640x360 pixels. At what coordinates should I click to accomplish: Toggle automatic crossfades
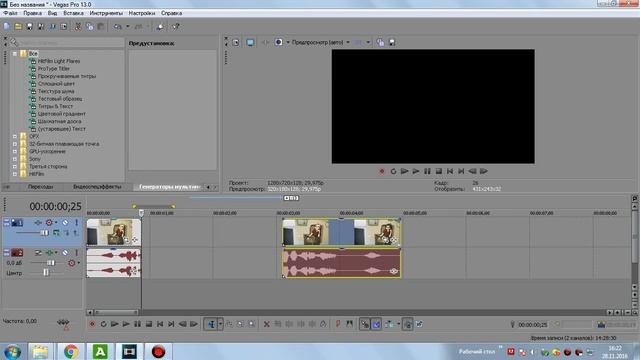(376, 324)
